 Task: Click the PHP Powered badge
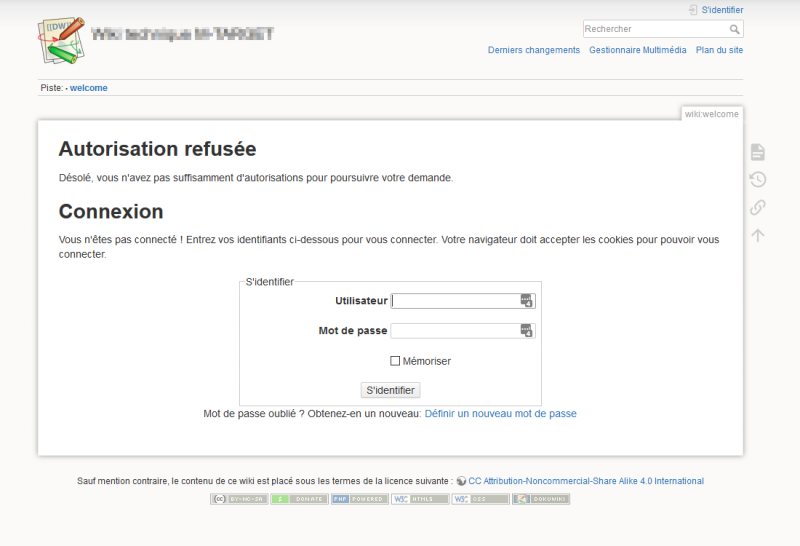pyautogui.click(x=359, y=499)
